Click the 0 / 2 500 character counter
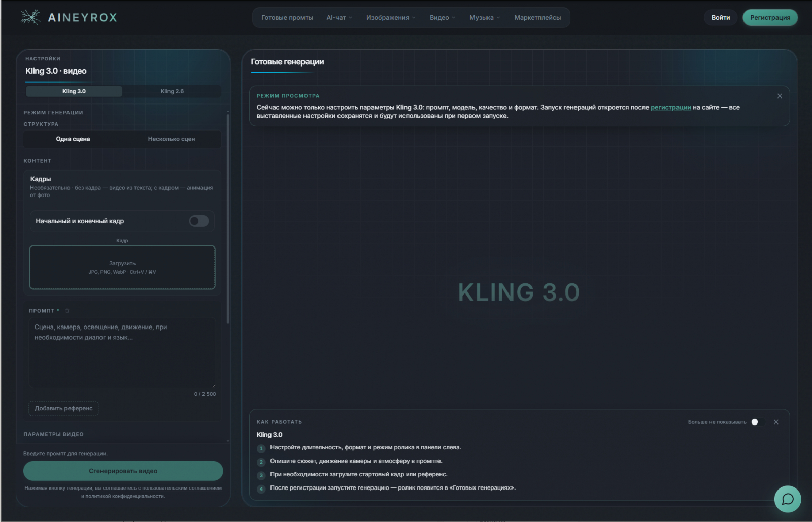Screen dimensions: 812x522 [x=205, y=394]
